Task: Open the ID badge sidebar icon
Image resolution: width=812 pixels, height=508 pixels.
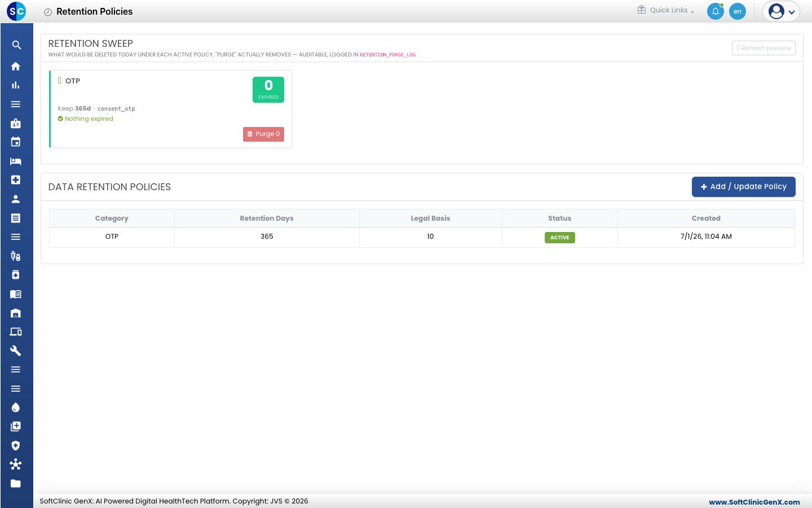Action: tap(16, 123)
